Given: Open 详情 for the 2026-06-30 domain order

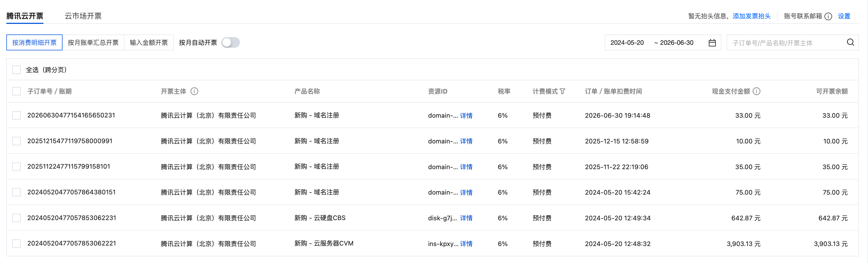Looking at the screenshot, I should (466, 116).
